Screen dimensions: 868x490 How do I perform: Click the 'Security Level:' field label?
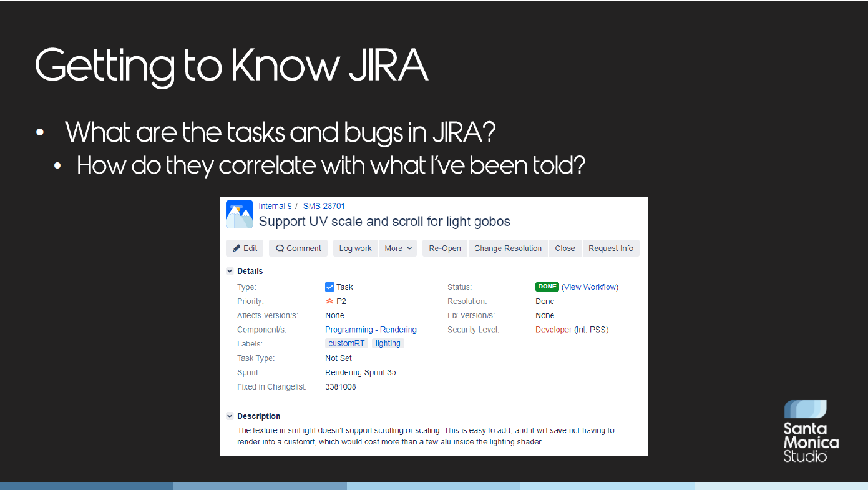(474, 330)
